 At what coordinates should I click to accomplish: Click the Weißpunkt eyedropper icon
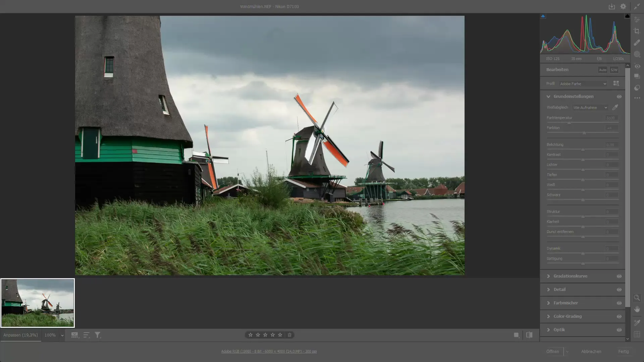[616, 107]
